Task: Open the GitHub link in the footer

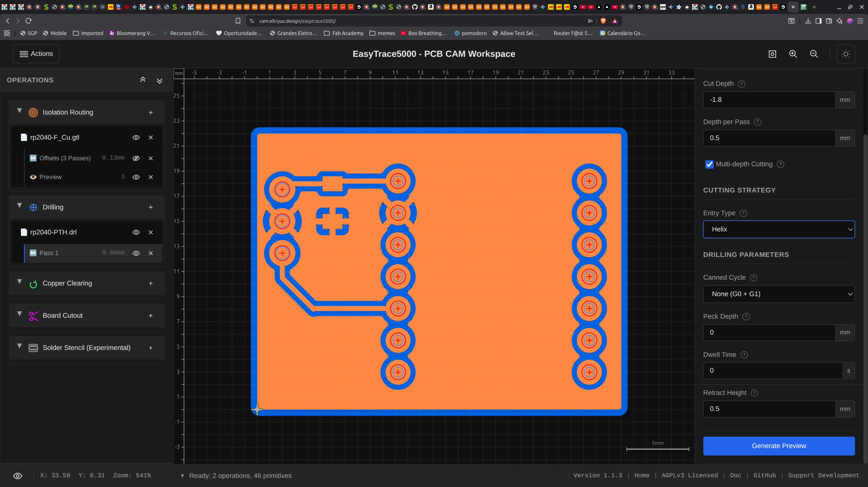Action: [764, 475]
